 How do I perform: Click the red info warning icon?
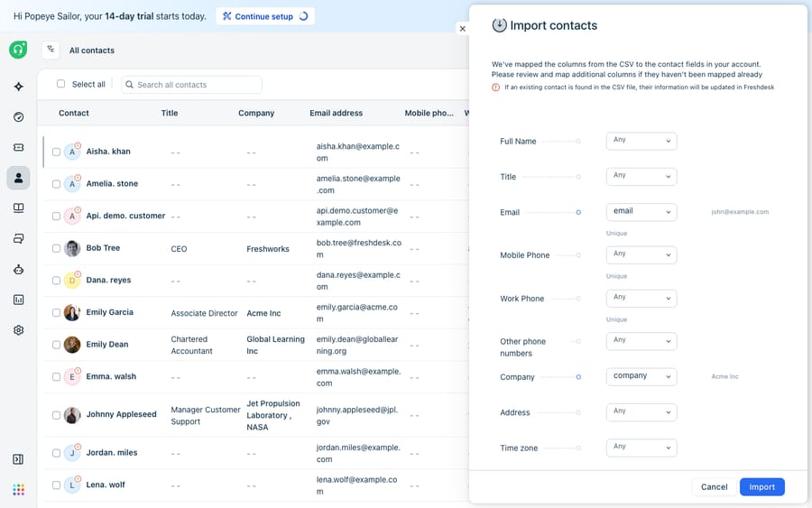[x=495, y=88]
